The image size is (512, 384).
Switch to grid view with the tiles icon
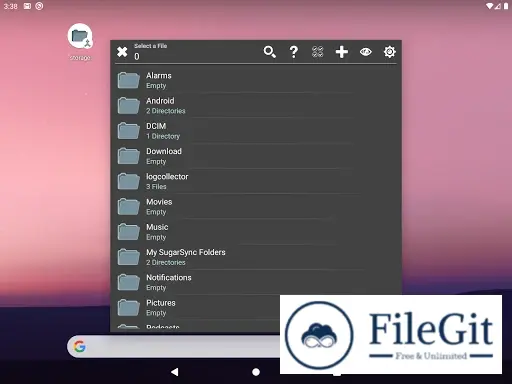317,52
